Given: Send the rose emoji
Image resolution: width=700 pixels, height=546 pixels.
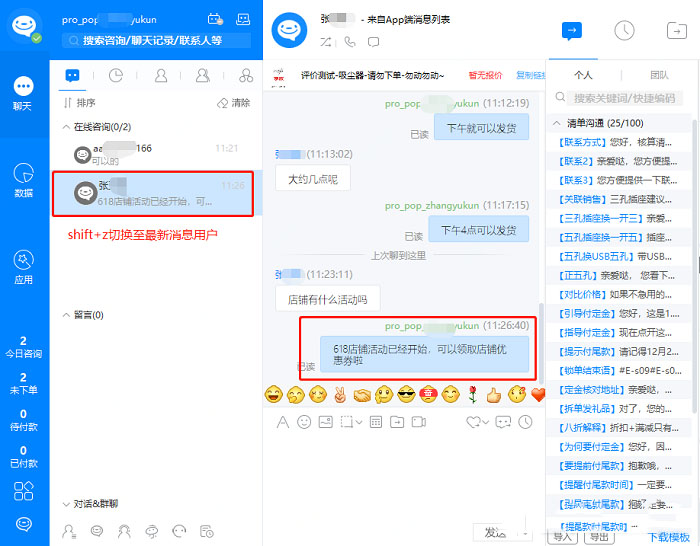Looking at the screenshot, I should pos(473,395).
